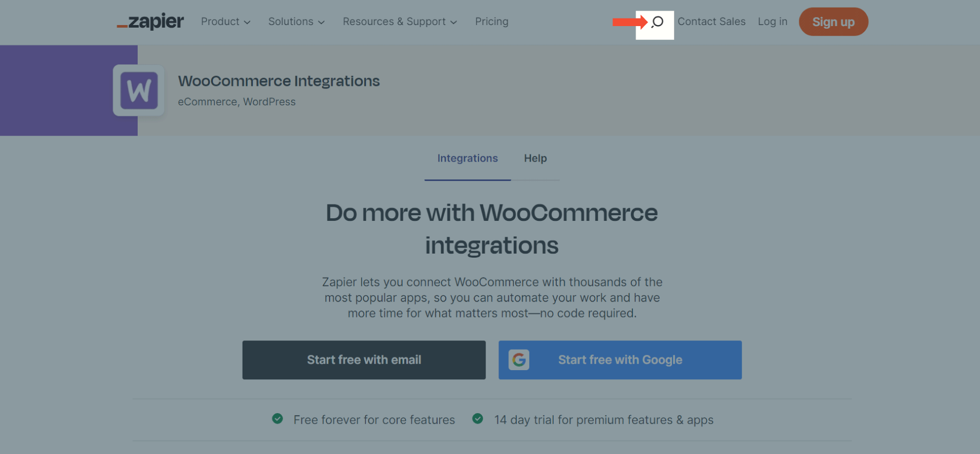Click the Google G icon
This screenshot has width=980, height=454.
tap(519, 360)
